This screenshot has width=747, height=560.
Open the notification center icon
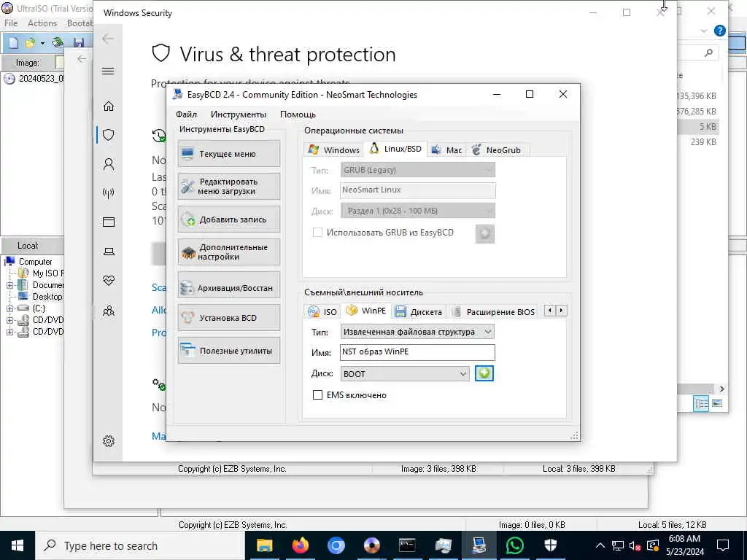coord(723,545)
